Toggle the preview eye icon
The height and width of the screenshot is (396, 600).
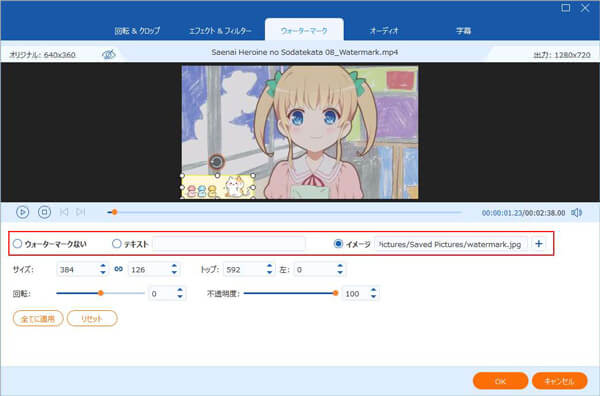coord(109,54)
